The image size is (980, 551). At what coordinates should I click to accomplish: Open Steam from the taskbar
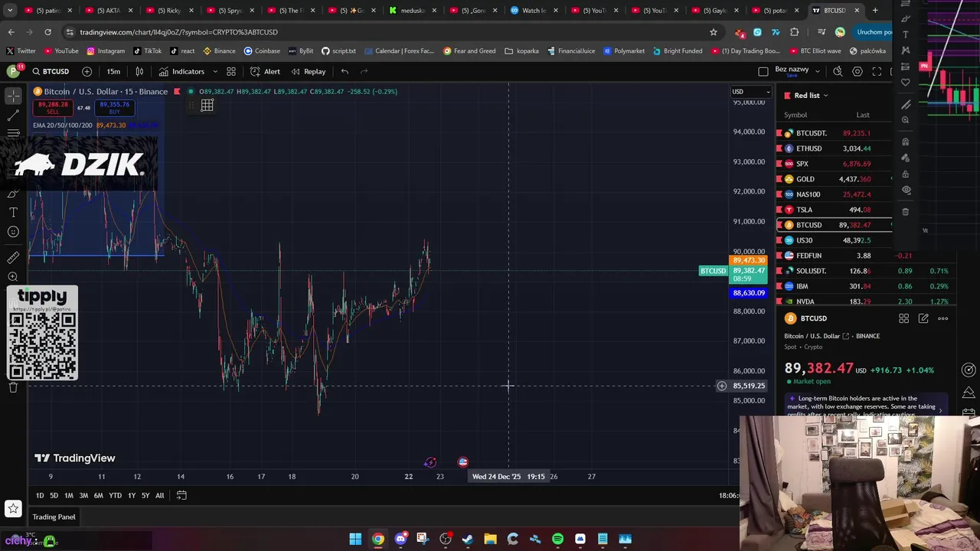[468, 539]
